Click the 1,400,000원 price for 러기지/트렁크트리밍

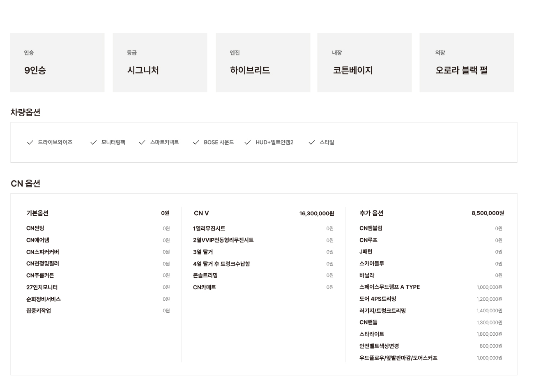[x=489, y=311]
